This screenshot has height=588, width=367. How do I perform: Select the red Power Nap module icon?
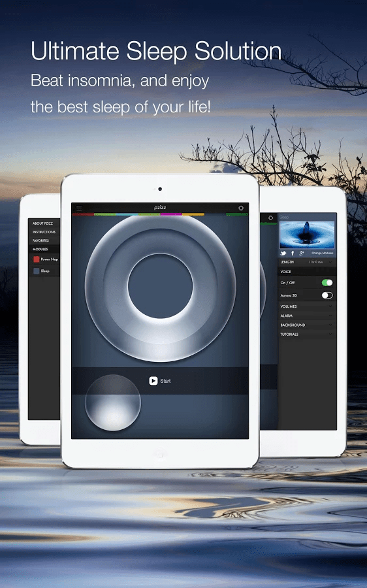pos(37,259)
